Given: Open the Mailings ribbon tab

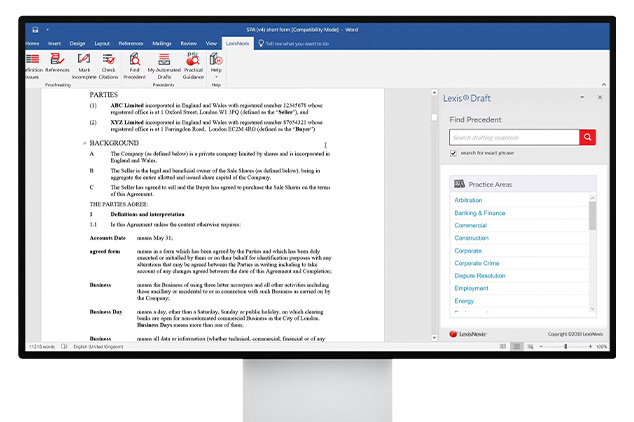Looking at the screenshot, I should coord(161,44).
